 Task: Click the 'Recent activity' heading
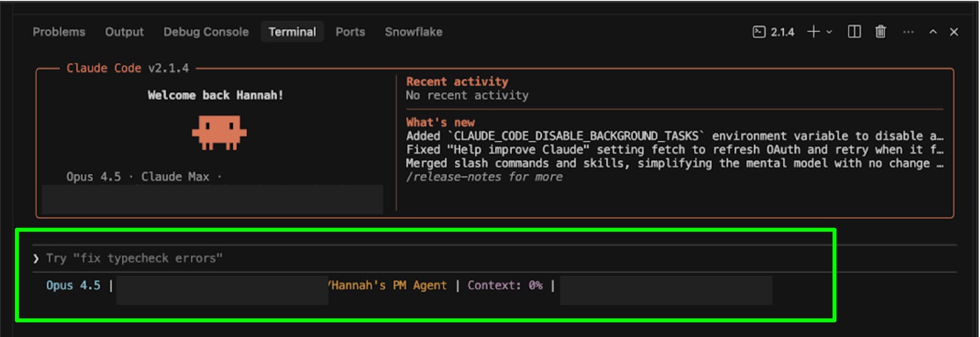click(x=457, y=82)
